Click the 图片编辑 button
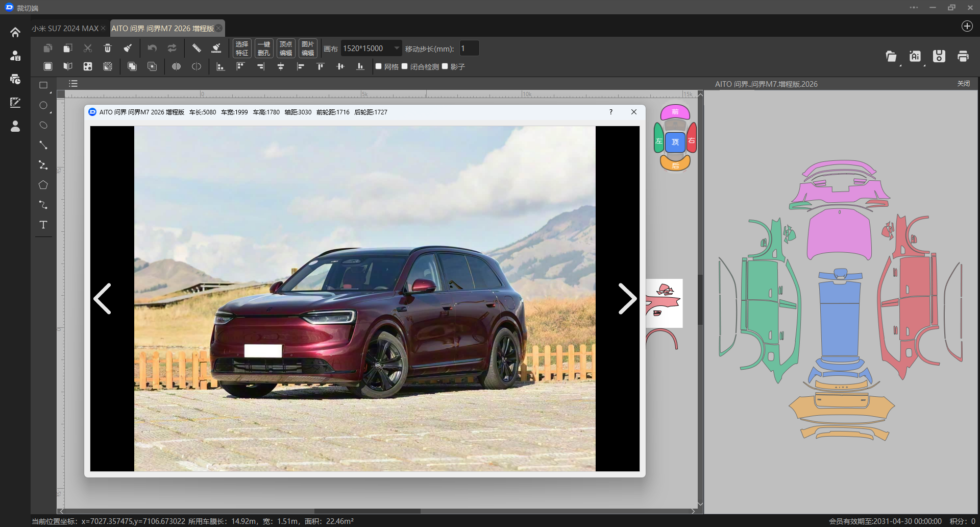Viewport: 980px width, 527px height. coord(308,49)
